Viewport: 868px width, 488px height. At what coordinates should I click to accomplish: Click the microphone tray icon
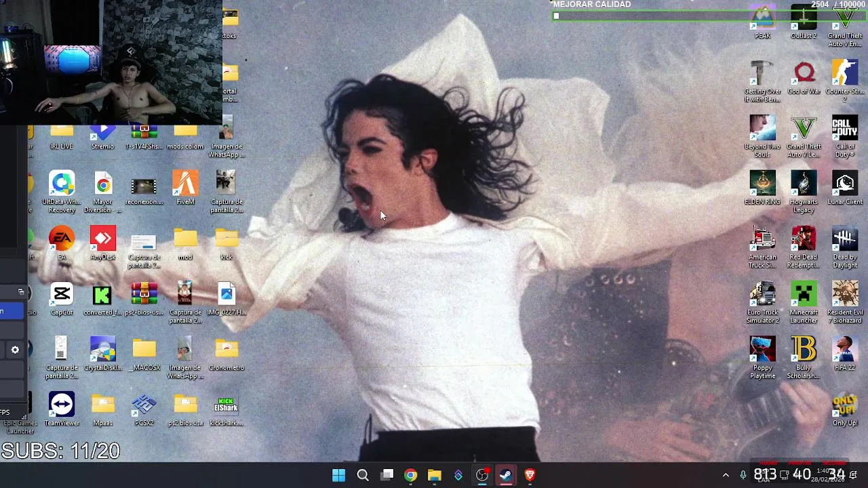[743, 475]
